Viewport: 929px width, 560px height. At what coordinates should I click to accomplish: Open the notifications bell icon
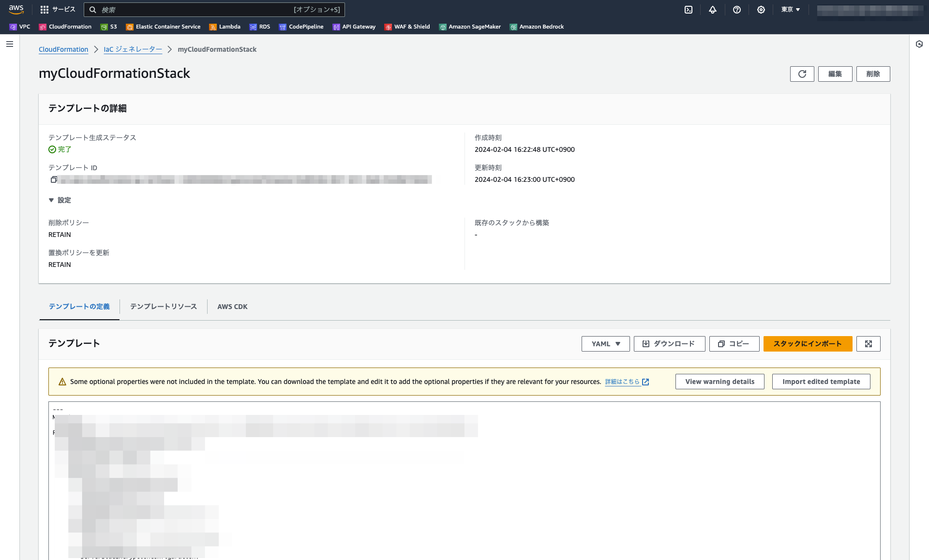click(713, 10)
